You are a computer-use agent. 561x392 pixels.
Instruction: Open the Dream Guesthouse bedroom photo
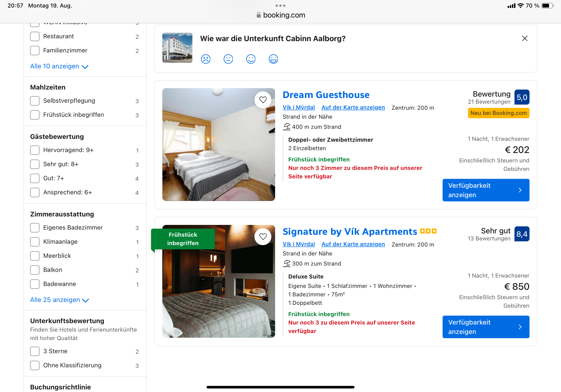pos(218,145)
